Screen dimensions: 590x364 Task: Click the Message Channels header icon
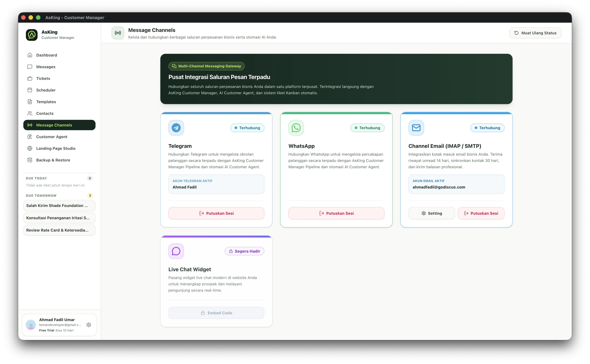118,33
